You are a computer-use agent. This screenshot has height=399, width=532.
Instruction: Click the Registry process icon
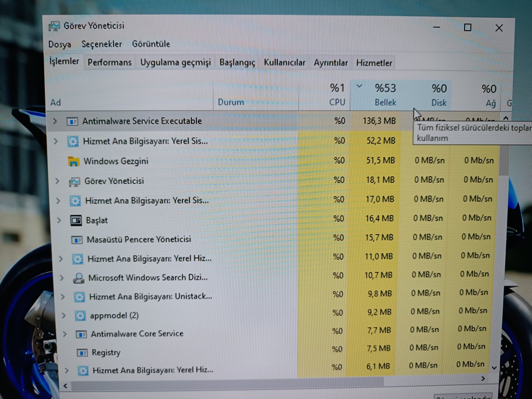click(82, 352)
